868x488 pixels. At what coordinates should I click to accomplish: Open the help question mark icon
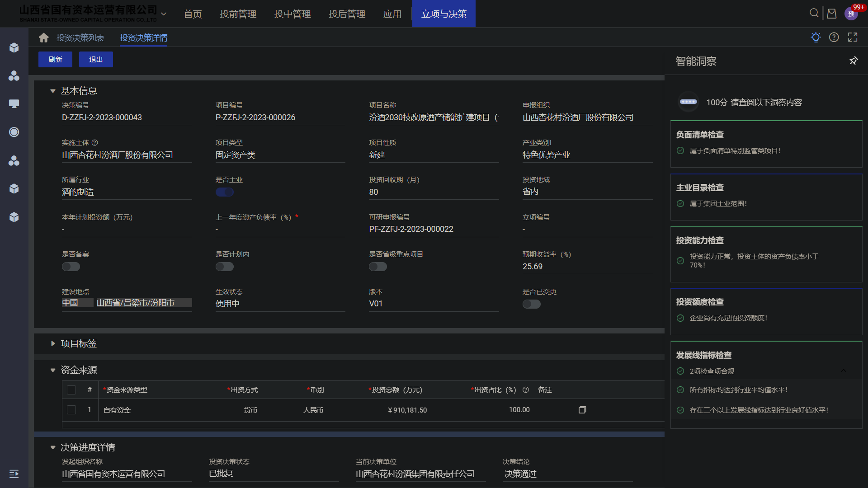pyautogui.click(x=834, y=38)
